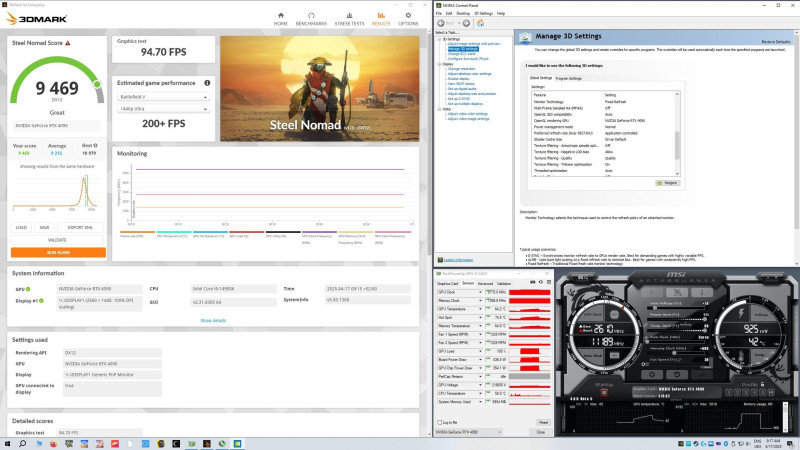Open Desktop menu in NVIDIA Control Panel
The image size is (800, 450).
click(463, 13)
